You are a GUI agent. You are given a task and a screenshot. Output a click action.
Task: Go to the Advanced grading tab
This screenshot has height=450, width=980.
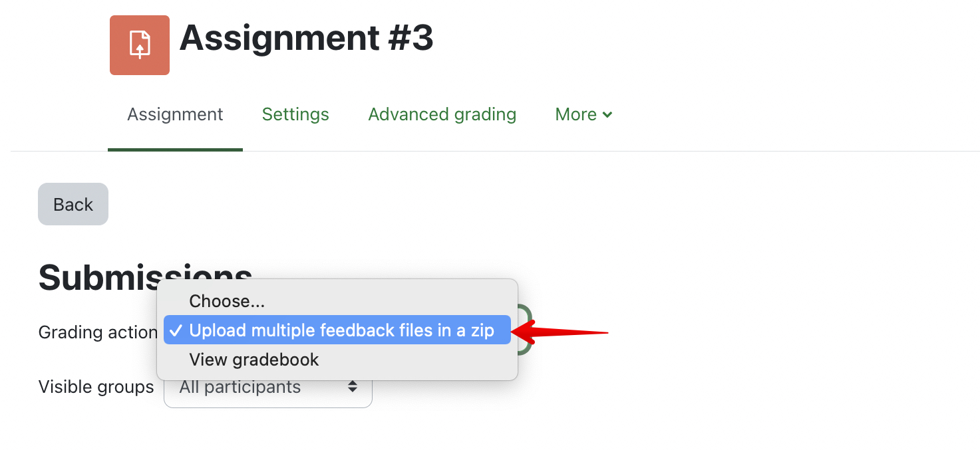[x=442, y=115]
